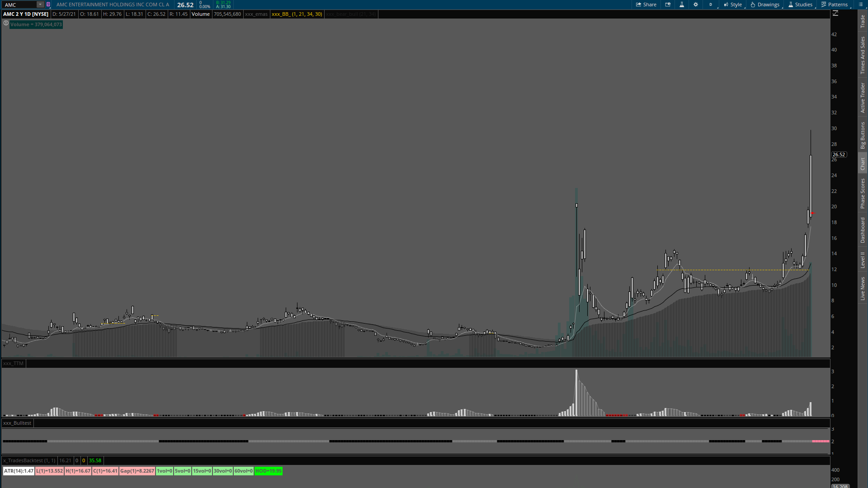
Task: Open the Studies menu
Action: click(x=800, y=5)
